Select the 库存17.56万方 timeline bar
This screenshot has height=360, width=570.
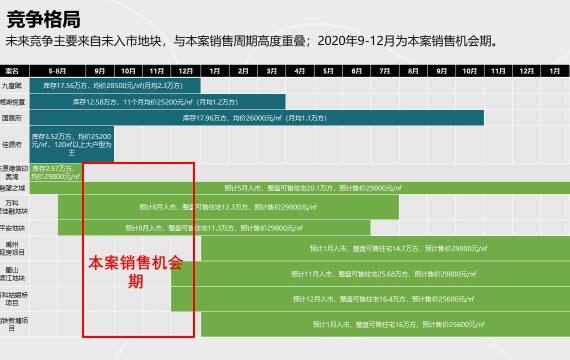tap(115, 86)
